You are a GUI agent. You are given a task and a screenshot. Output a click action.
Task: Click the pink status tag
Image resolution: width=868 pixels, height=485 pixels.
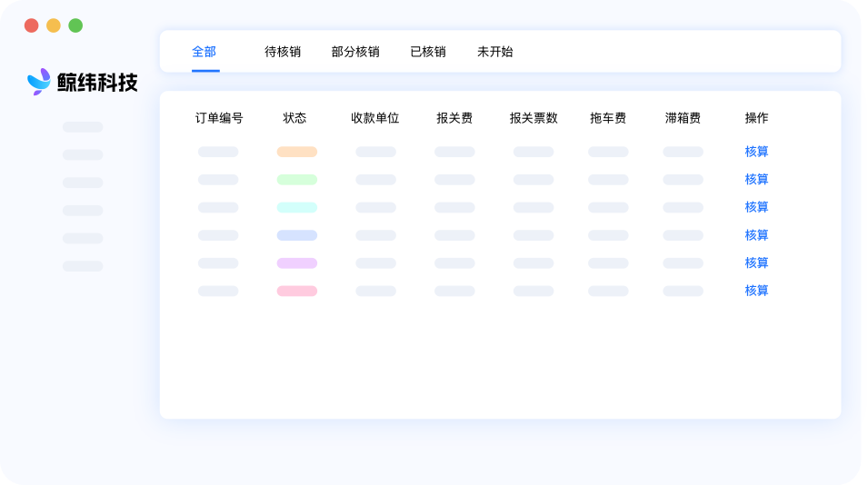[296, 291]
